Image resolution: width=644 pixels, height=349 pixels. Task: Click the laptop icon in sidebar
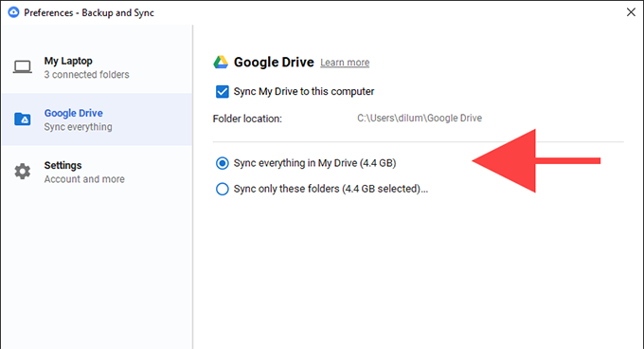22,67
